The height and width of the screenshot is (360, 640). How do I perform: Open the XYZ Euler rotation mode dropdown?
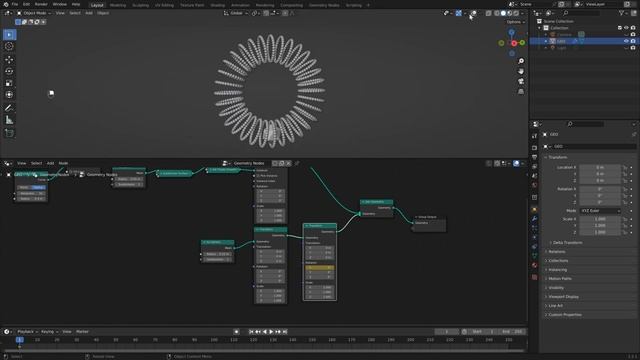coord(600,211)
